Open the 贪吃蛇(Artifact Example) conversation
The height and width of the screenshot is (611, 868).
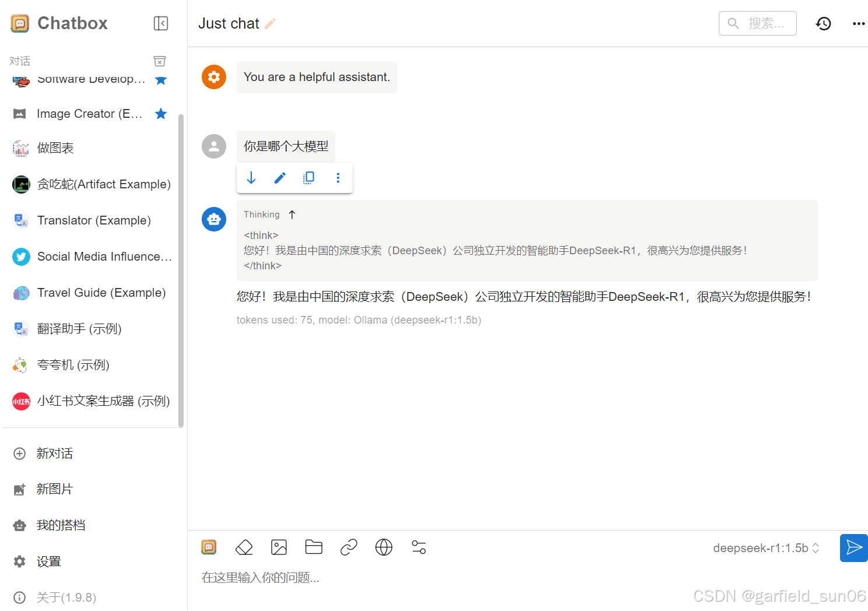[90, 184]
